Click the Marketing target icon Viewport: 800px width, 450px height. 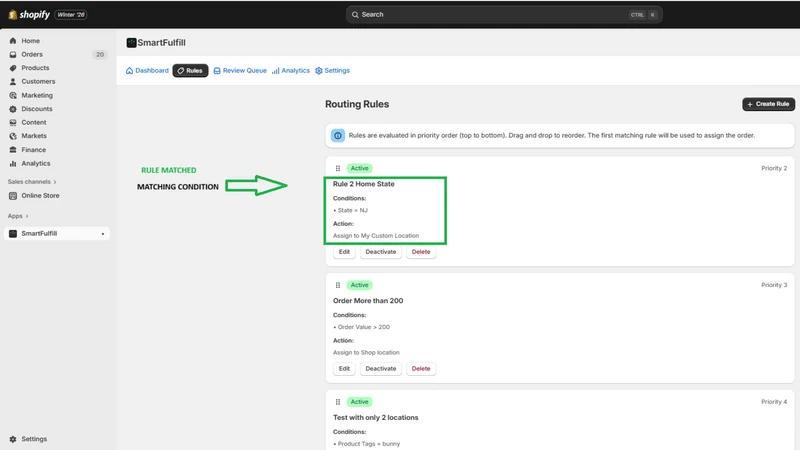(x=13, y=95)
